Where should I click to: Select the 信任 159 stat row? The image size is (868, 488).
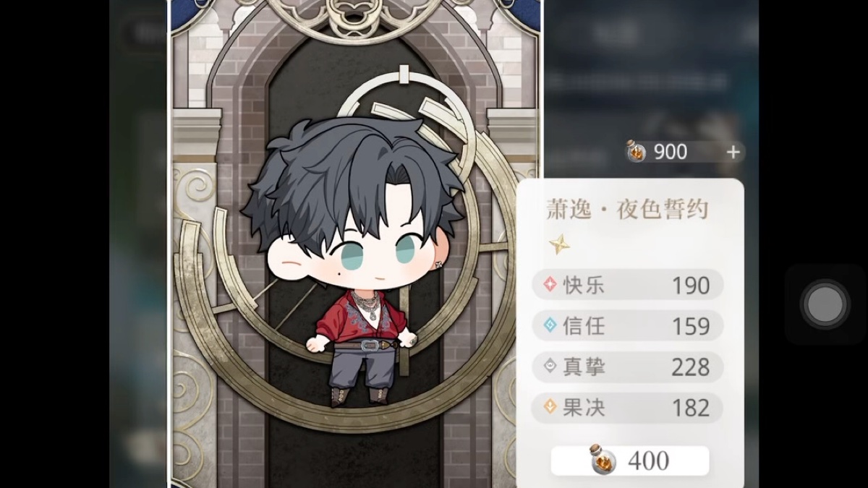627,326
